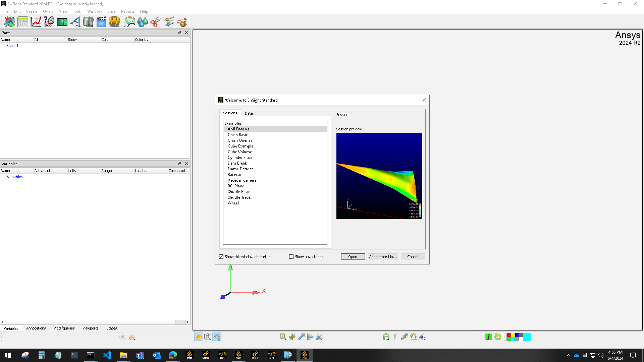644x362 pixels.
Task: Switch to the Data tab
Action: coord(249,113)
